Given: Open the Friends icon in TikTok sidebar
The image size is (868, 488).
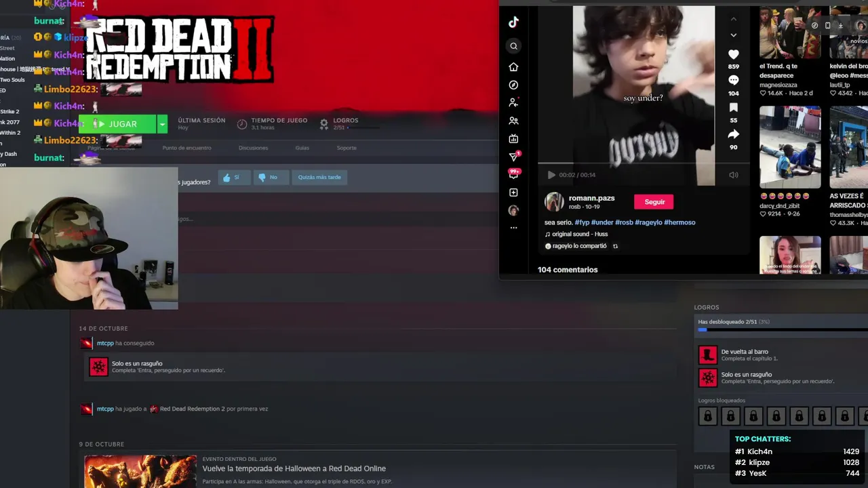Looking at the screenshot, I should [513, 121].
